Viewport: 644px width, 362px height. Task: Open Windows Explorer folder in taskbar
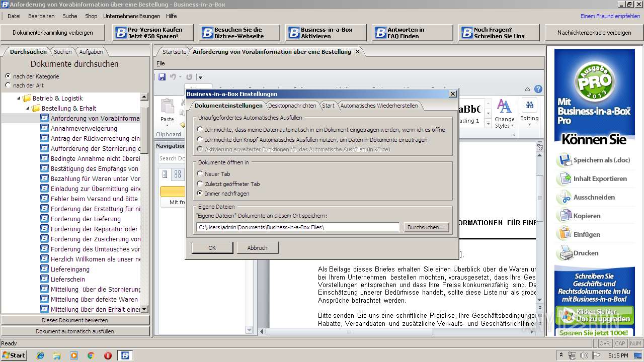tap(57, 355)
